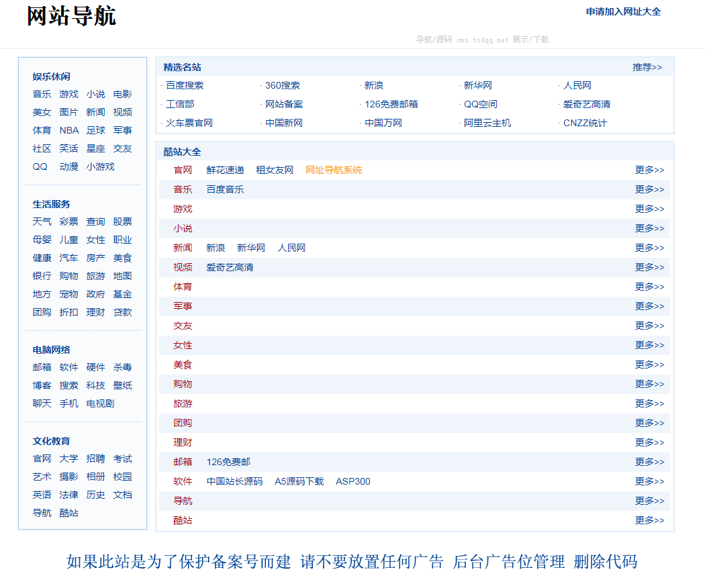707x588 pixels.
Task: Select the red 小说 category in 酷站大全
Action: [183, 228]
